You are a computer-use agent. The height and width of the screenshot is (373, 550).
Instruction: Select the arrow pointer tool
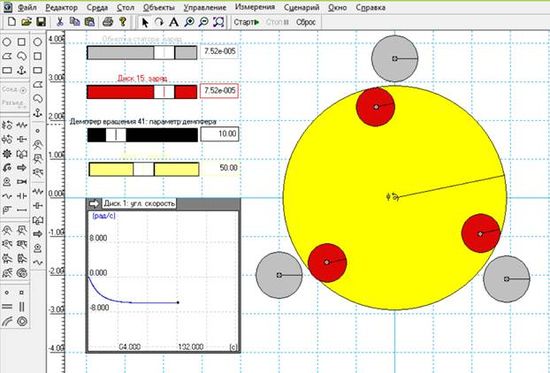(145, 22)
